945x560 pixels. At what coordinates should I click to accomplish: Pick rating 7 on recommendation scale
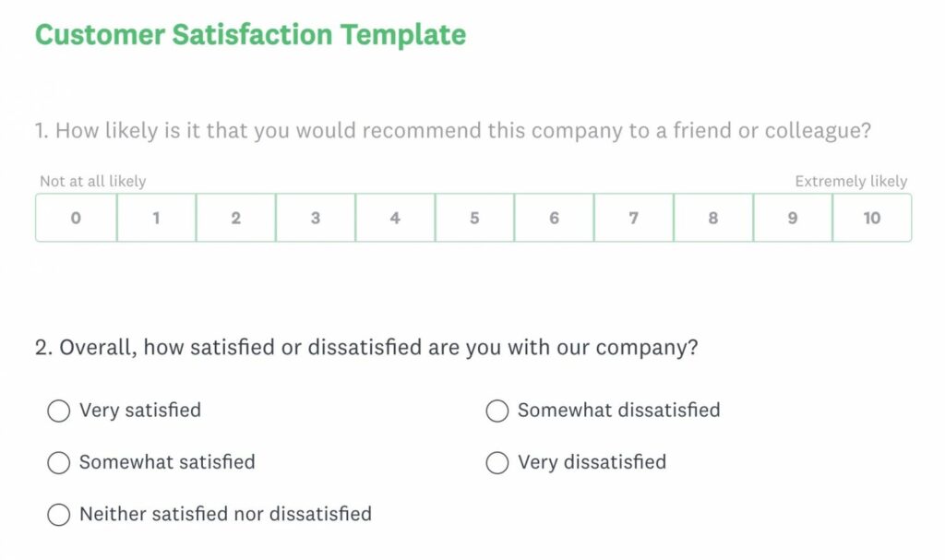[x=633, y=219]
